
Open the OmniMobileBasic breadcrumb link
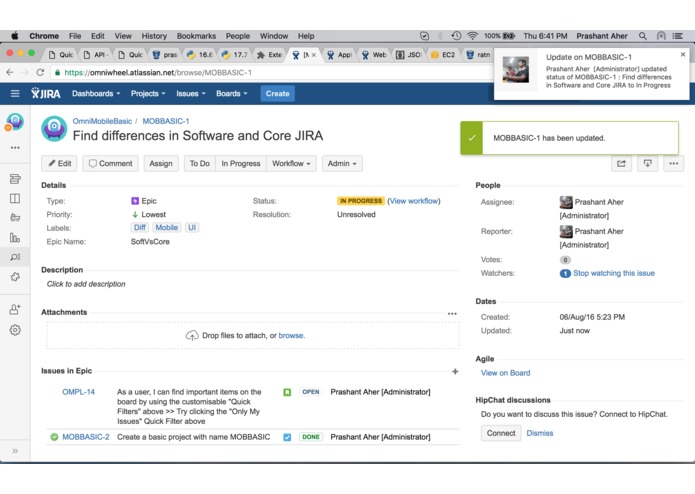tap(102, 121)
